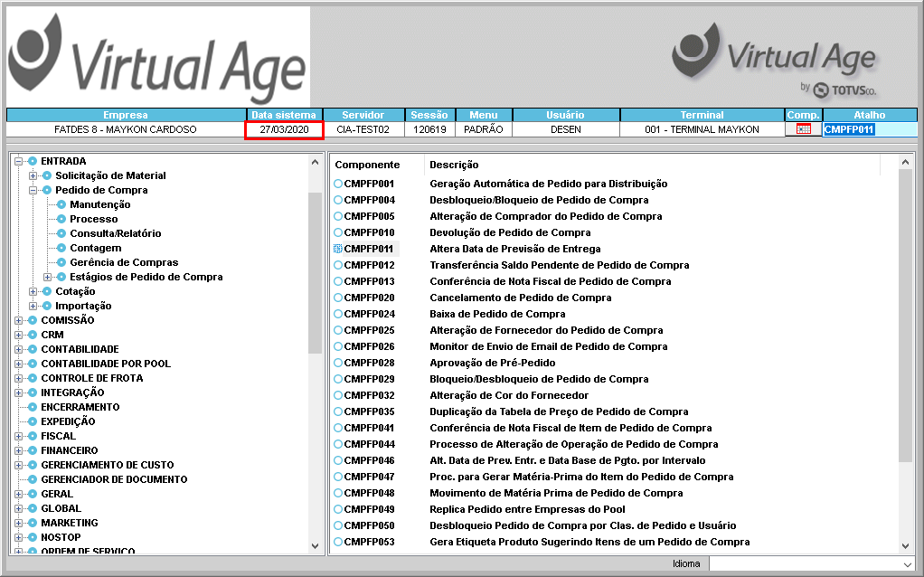Open Aprovação de Pré-Pedido

[492, 363]
